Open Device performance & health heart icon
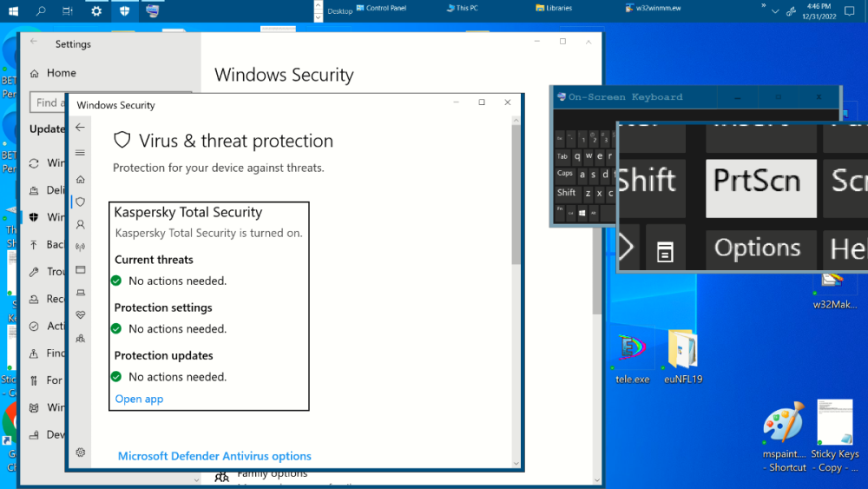The height and width of the screenshot is (489, 868). coord(80,314)
